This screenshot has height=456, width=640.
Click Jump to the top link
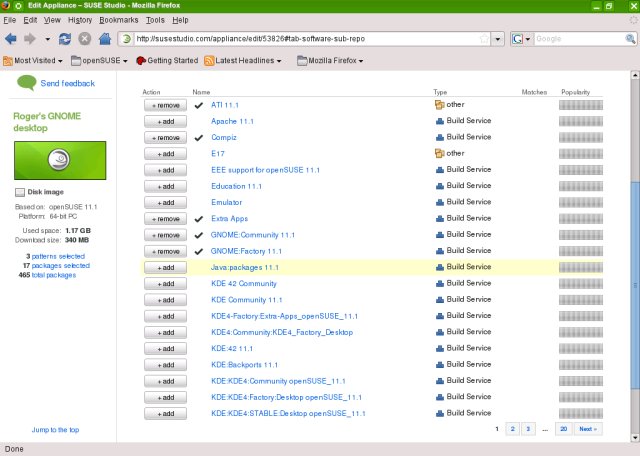click(55, 430)
